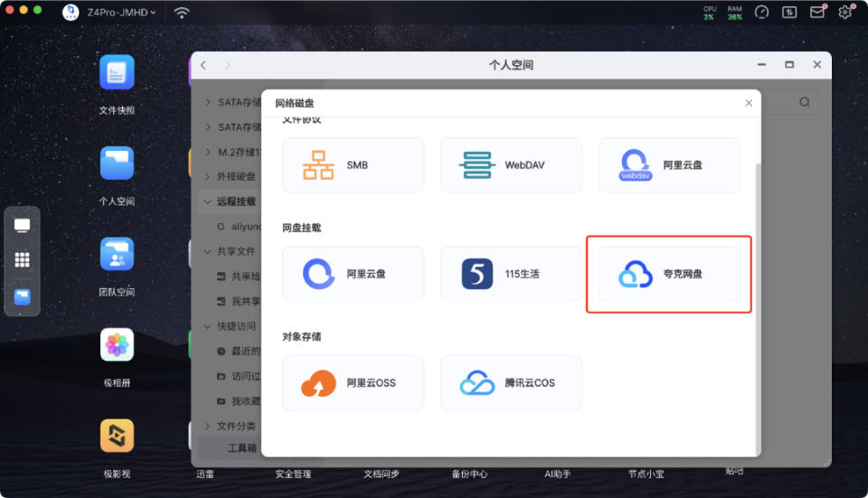Open the 个人空间 desktop app icon
The width and height of the screenshot is (868, 498).
(x=117, y=164)
